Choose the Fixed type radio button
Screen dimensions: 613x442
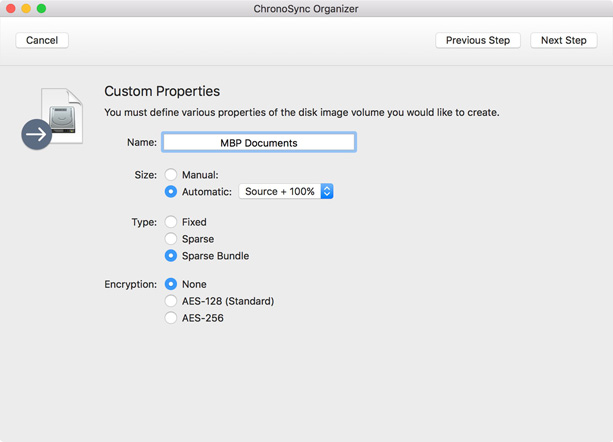pos(171,222)
